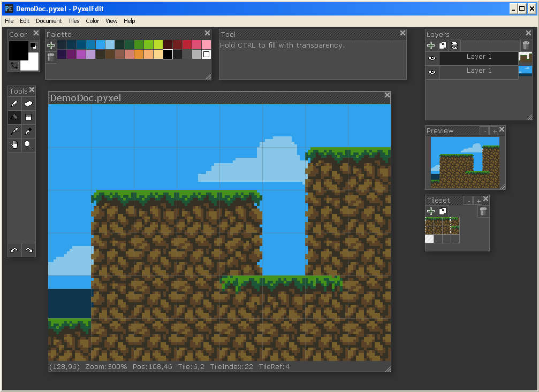The height and width of the screenshot is (392, 539).
Task: Click the Undo arrow button
Action: [x=14, y=250]
